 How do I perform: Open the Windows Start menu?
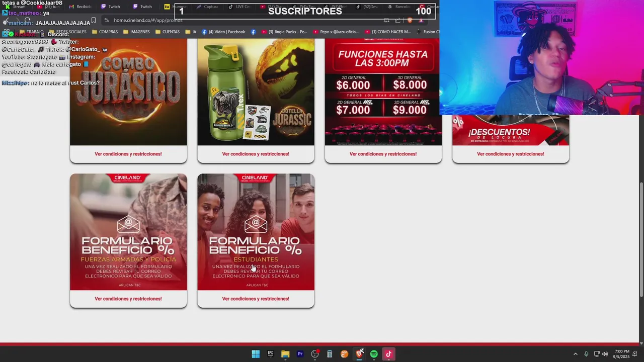256,354
